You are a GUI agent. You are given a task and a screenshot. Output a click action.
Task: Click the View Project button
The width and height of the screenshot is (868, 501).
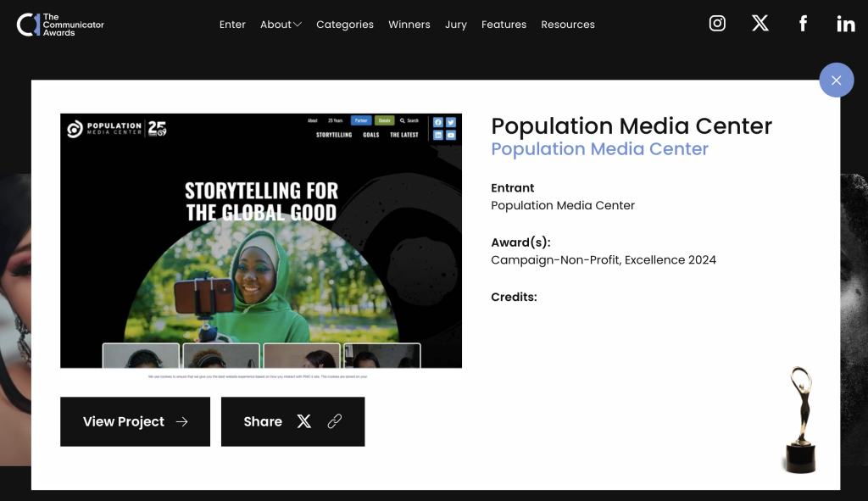(135, 422)
